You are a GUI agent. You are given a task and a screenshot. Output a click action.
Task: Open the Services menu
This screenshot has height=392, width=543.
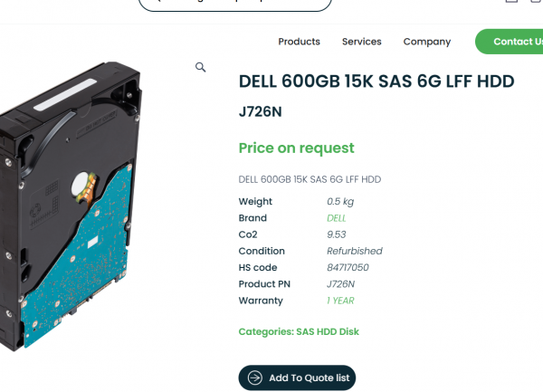point(361,42)
